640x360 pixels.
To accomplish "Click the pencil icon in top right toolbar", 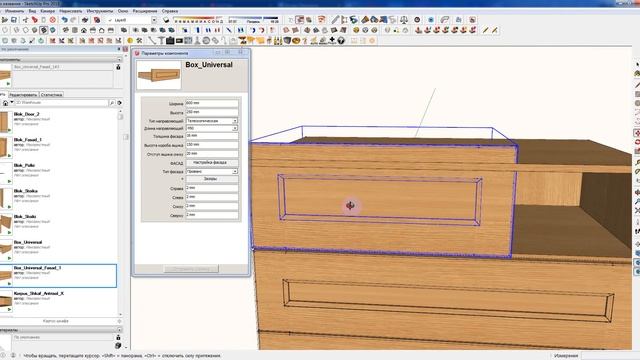I will click(x=335, y=20).
